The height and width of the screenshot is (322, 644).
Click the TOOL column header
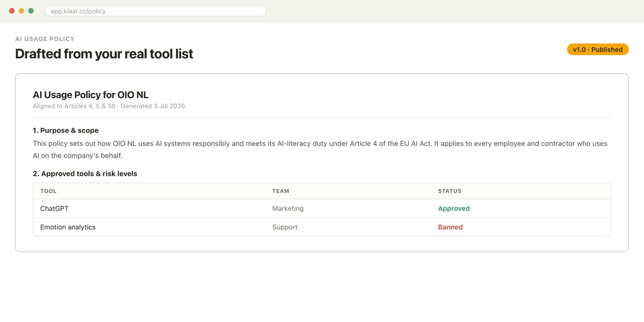pos(48,191)
